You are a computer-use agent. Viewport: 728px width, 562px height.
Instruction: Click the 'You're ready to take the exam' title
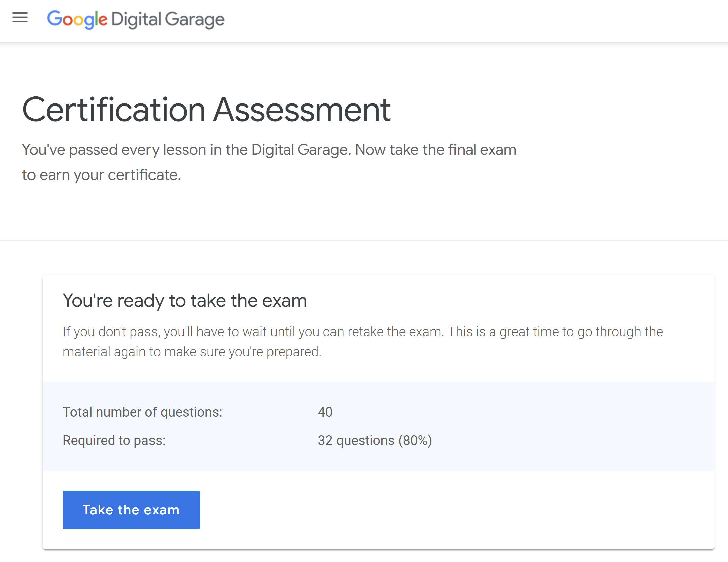(185, 300)
